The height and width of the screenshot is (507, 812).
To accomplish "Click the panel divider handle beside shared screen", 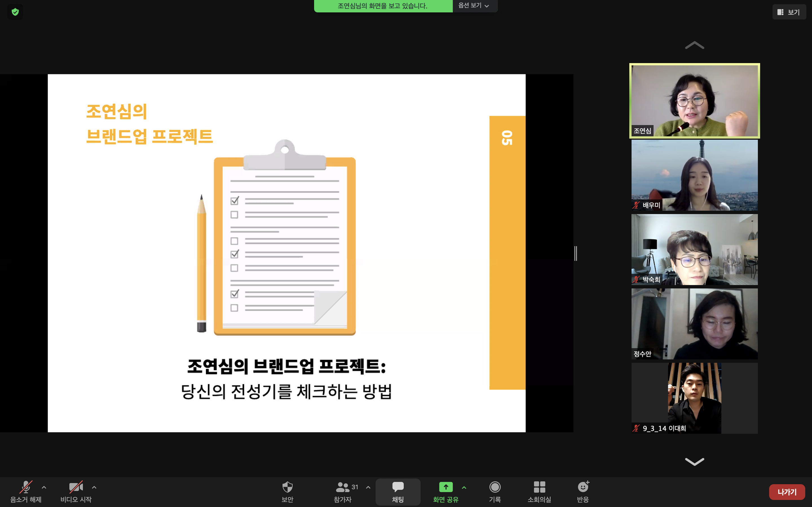I will pyautogui.click(x=576, y=253).
